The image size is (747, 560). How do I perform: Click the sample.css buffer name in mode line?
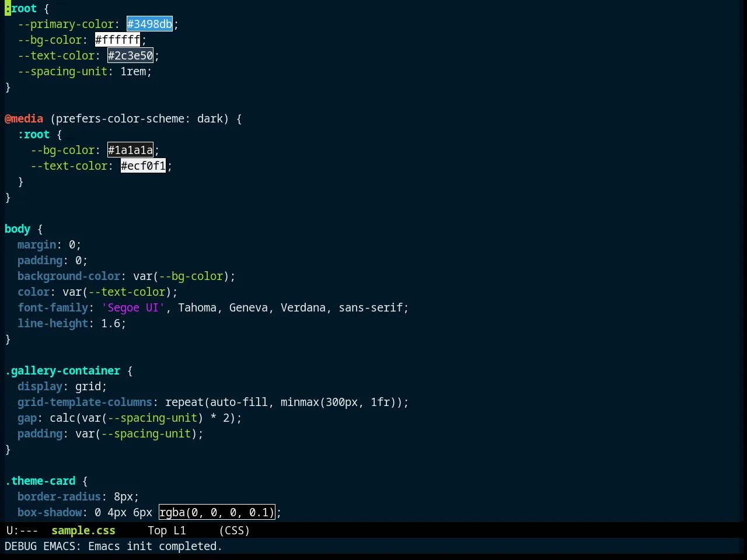pyautogui.click(x=83, y=530)
